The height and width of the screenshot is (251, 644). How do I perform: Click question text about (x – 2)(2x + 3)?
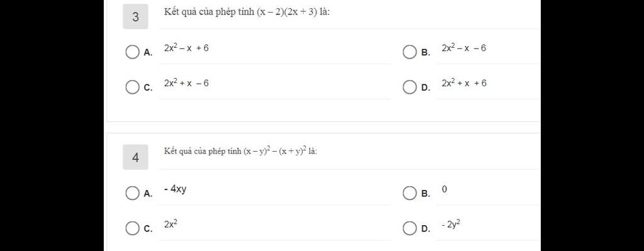tap(247, 13)
